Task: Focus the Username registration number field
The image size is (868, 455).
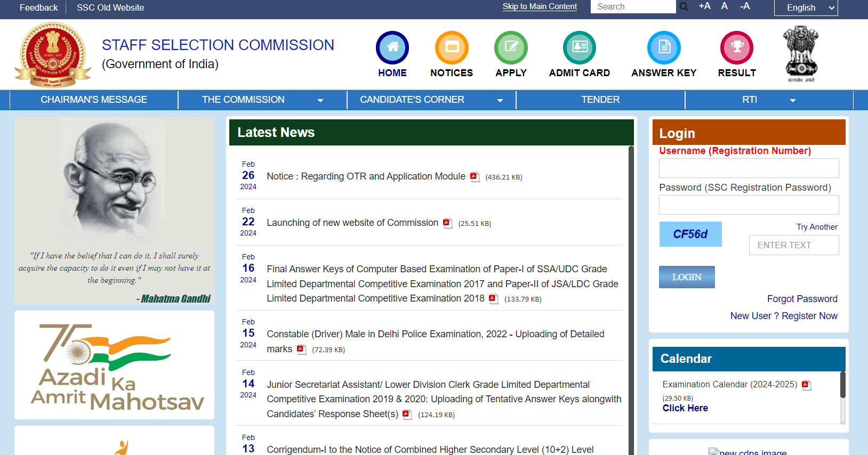Action: click(749, 168)
